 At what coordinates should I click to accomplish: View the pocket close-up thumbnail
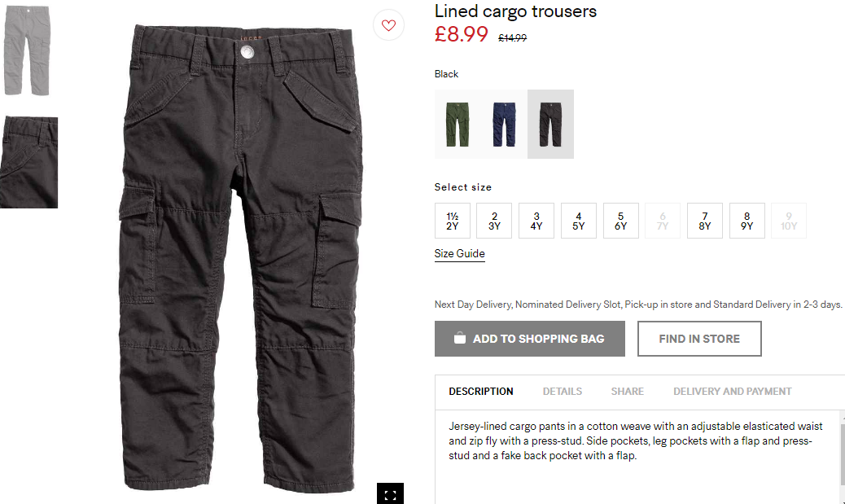coord(28,162)
